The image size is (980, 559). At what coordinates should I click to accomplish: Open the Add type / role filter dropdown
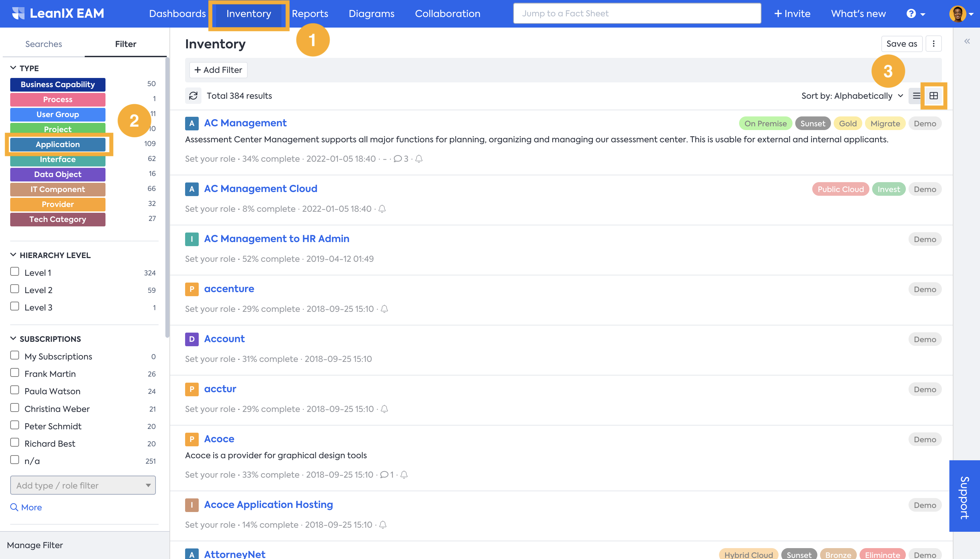pyautogui.click(x=83, y=485)
